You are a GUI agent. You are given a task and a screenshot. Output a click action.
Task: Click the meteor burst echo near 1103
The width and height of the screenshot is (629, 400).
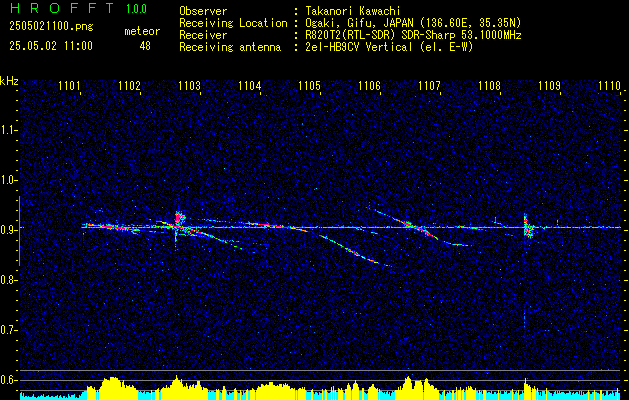pos(179,219)
